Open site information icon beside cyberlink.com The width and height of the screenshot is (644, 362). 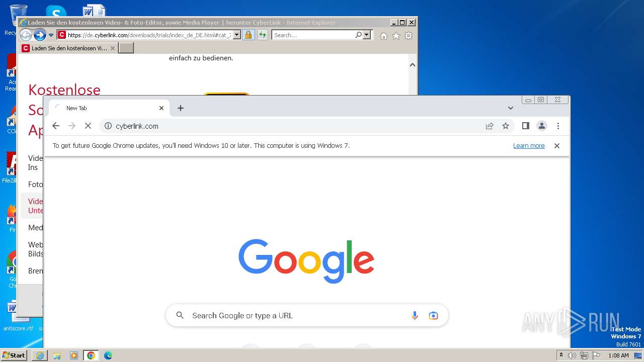pos(108,126)
